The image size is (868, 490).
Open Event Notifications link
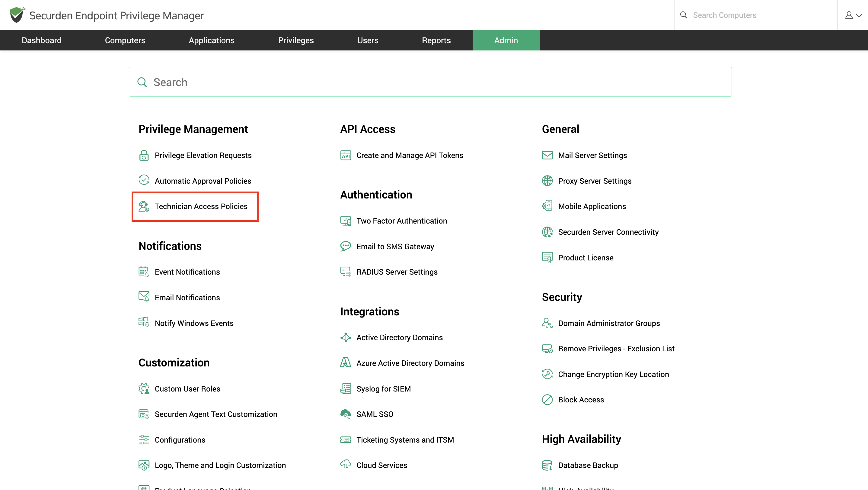[187, 272]
